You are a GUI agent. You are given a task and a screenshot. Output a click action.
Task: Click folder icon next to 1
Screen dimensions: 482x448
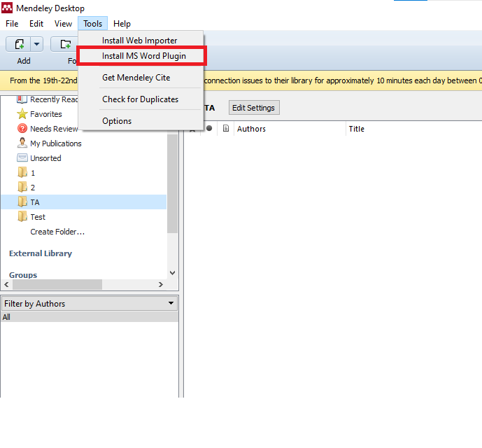click(x=22, y=172)
